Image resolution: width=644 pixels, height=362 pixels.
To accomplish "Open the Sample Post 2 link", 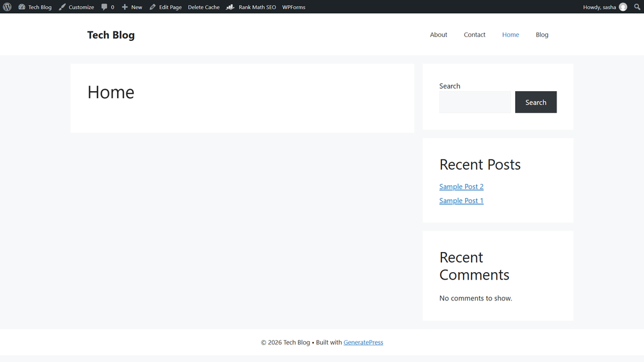I will point(461,186).
